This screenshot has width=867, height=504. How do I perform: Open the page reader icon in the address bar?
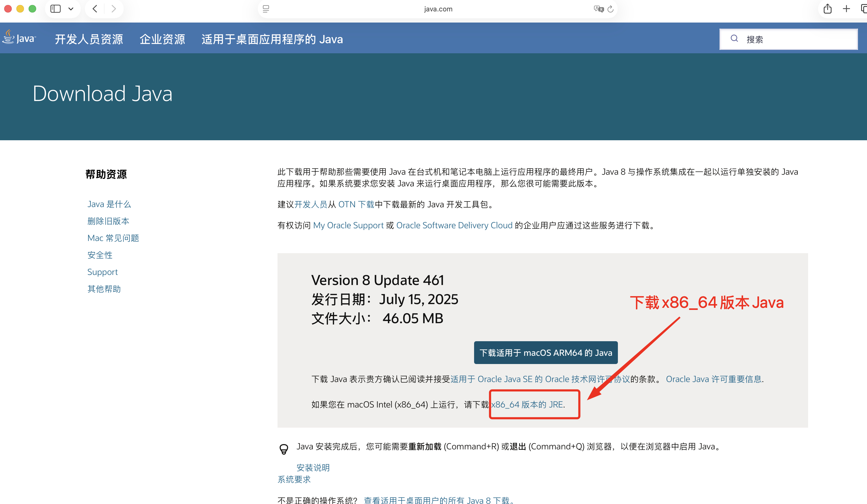pos(266,9)
